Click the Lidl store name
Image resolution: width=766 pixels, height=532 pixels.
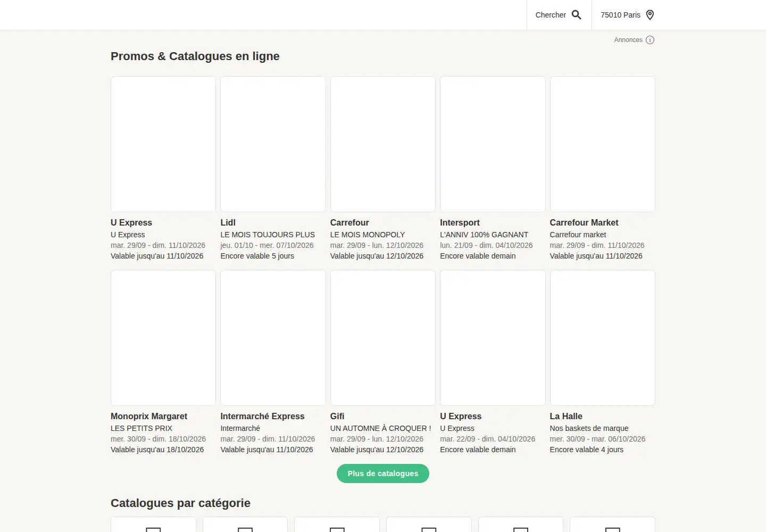tap(228, 222)
